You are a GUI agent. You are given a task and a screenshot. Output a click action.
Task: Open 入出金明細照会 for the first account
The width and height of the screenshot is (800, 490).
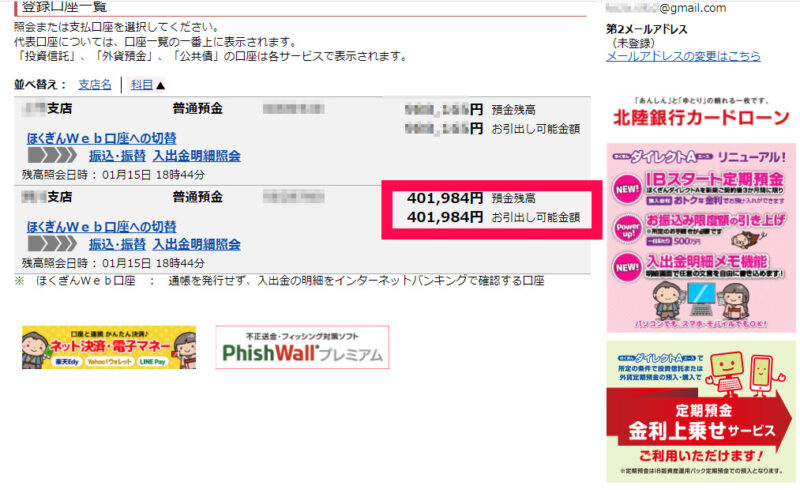coord(196,156)
